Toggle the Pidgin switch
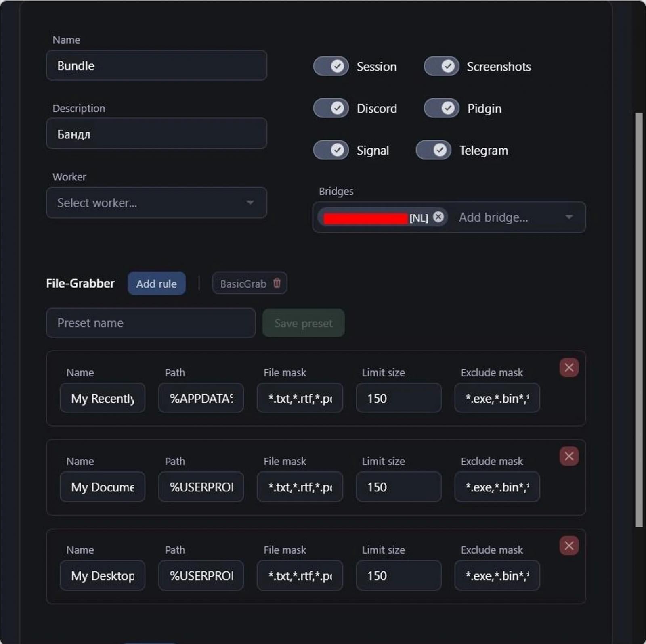This screenshot has height=644, width=646. pyautogui.click(x=441, y=108)
